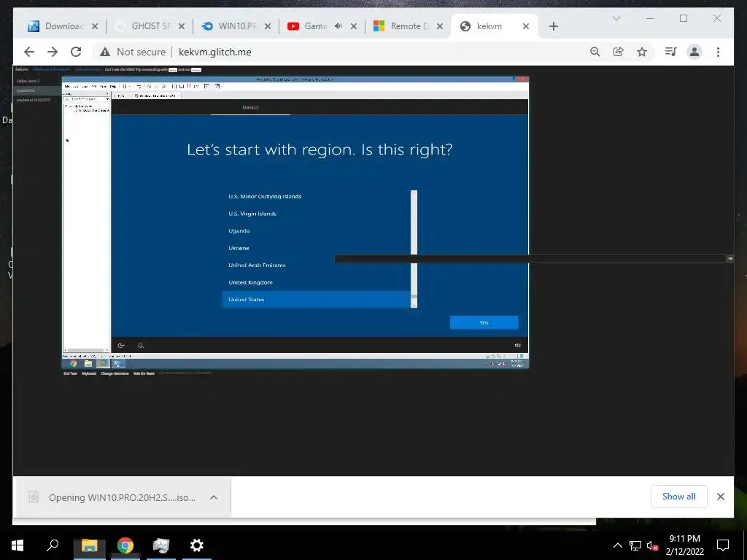
Task: Open Chrome in the remote VM taskbar
Action: tap(74, 363)
